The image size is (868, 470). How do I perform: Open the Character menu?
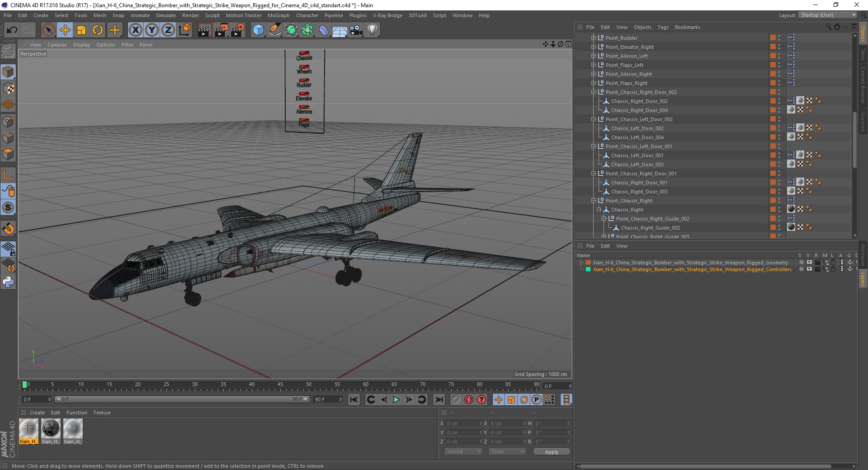tap(307, 15)
